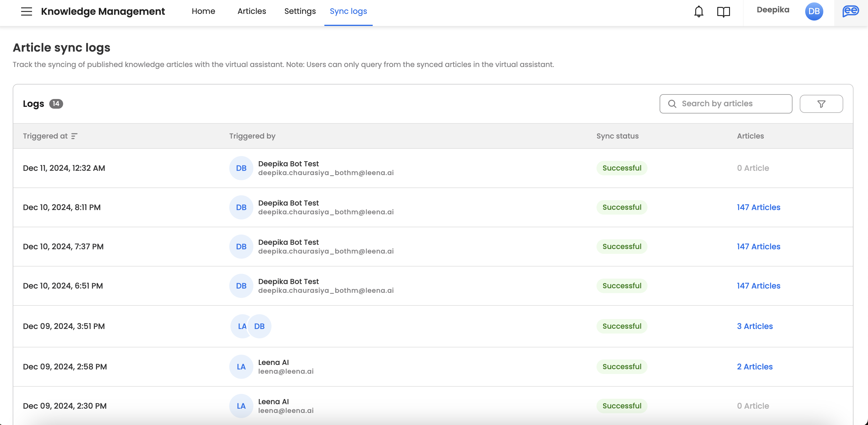Select the Sync logs tab
The height and width of the screenshot is (425, 868).
click(348, 11)
